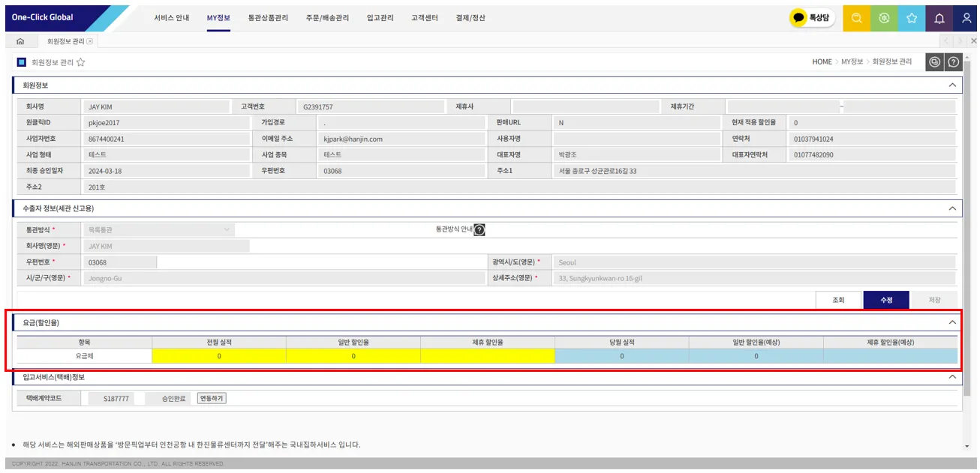Close all tabs X icon

[x=973, y=41]
